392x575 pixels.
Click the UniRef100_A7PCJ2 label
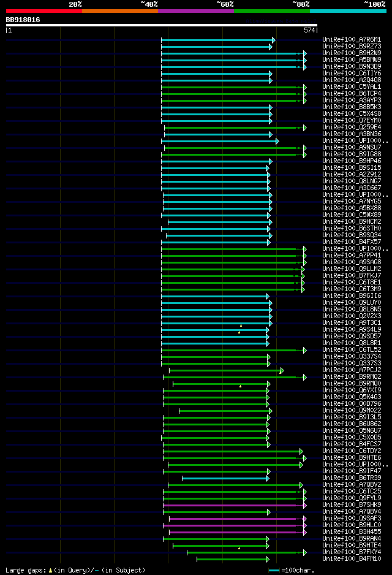tap(352, 370)
